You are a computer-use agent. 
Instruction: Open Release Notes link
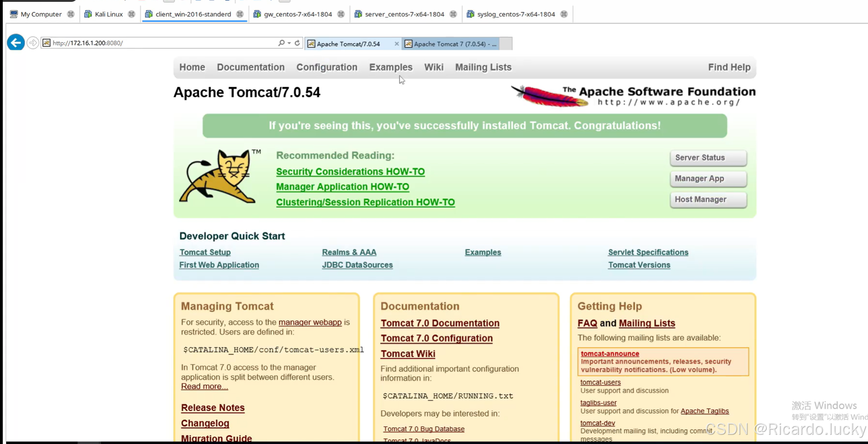(212, 408)
